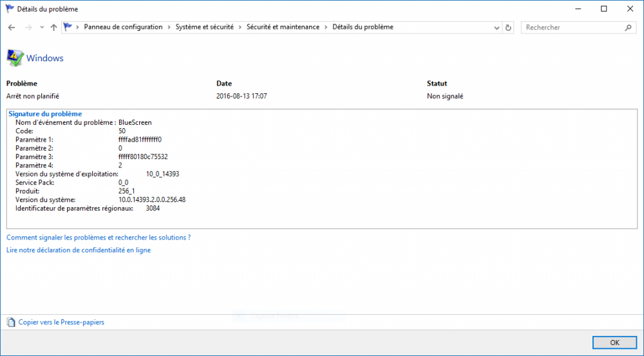This screenshot has width=644, height=356.
Task: Open the déclaration de confidentialité link
Action: [78, 250]
